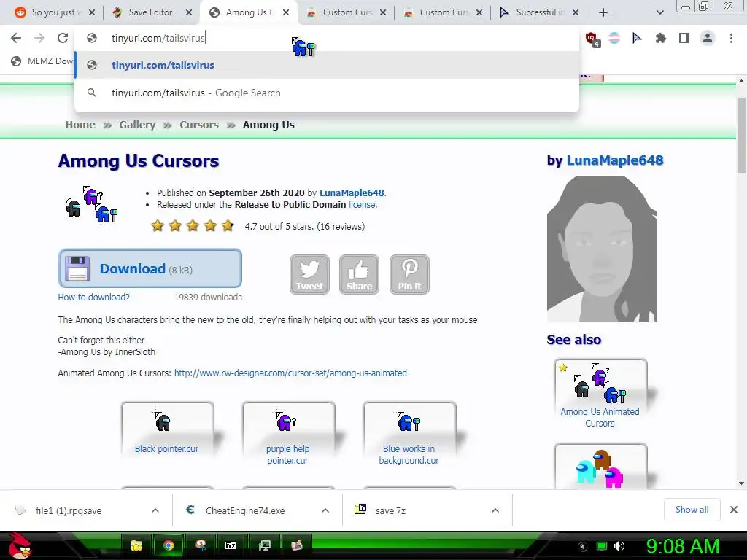
Task: Expand the tab search chevron
Action: click(x=659, y=12)
